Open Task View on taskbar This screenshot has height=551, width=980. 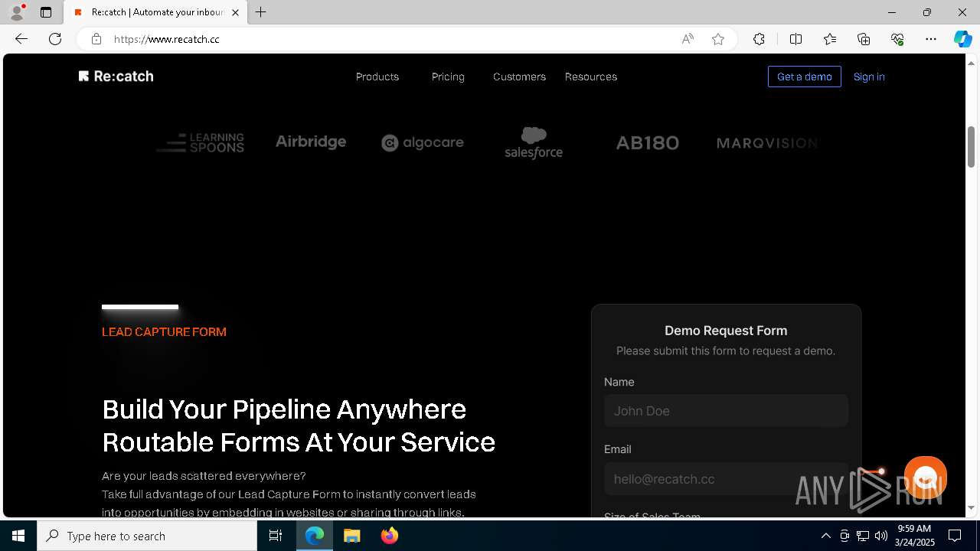(276, 536)
